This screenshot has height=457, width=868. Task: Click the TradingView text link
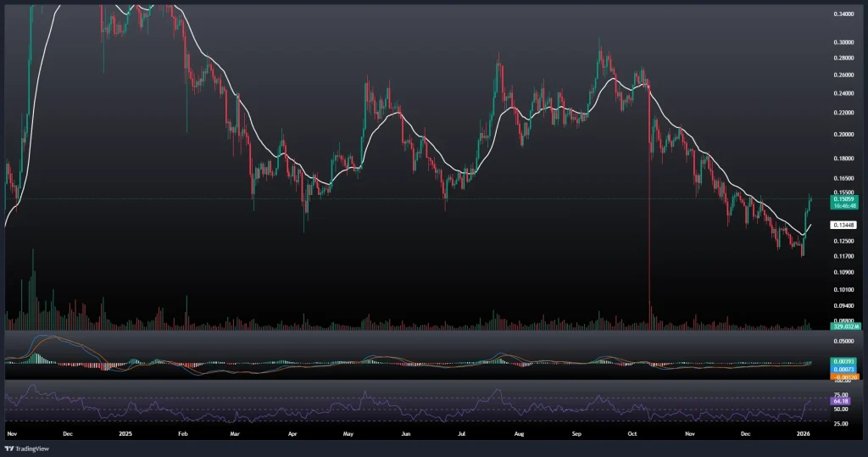coord(35,448)
